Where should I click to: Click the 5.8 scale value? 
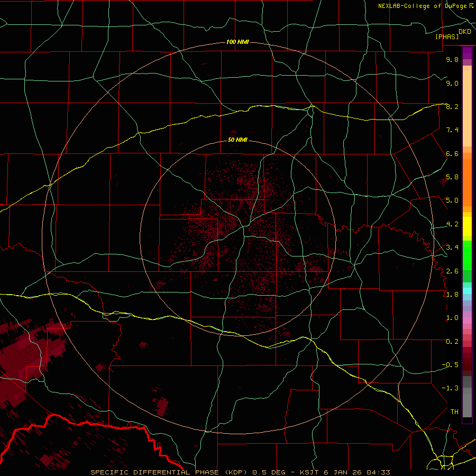pos(452,177)
